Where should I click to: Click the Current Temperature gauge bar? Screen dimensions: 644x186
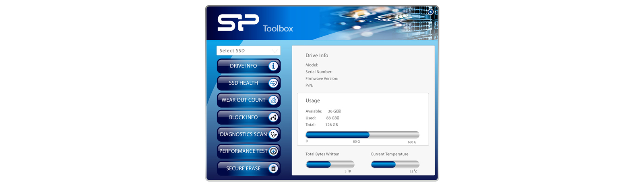[x=395, y=164]
